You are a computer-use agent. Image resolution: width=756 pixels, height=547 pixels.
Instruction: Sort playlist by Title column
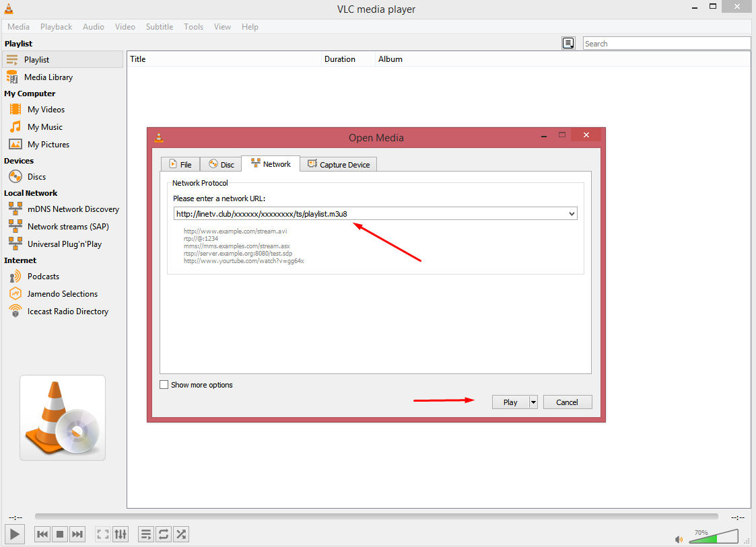[224, 59]
